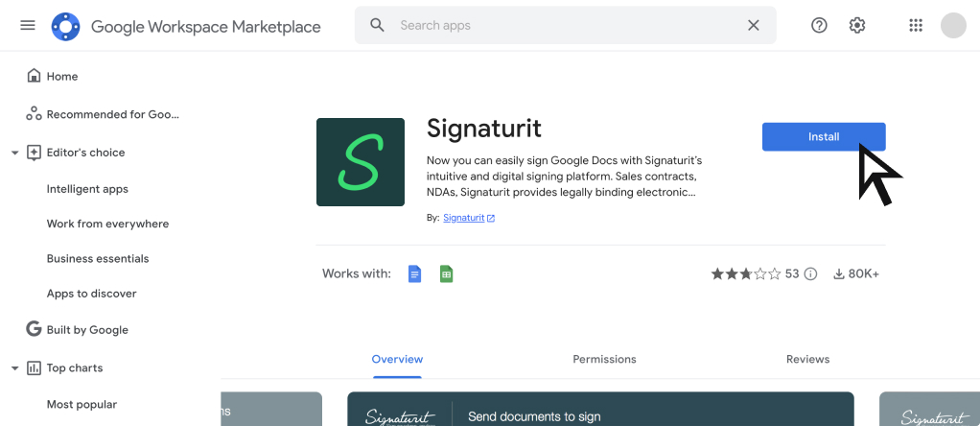Click the Google Docs works-with icon
The image size is (980, 426).
point(414,274)
